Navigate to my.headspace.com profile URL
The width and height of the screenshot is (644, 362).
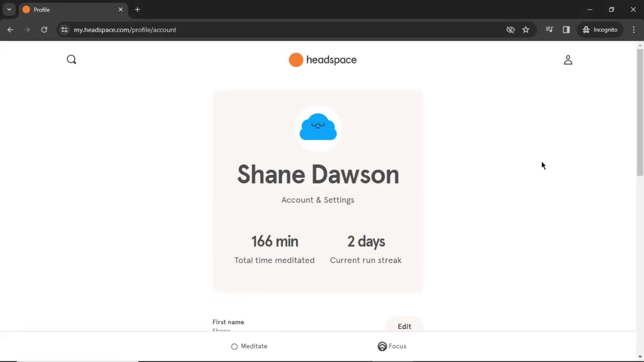point(125,29)
